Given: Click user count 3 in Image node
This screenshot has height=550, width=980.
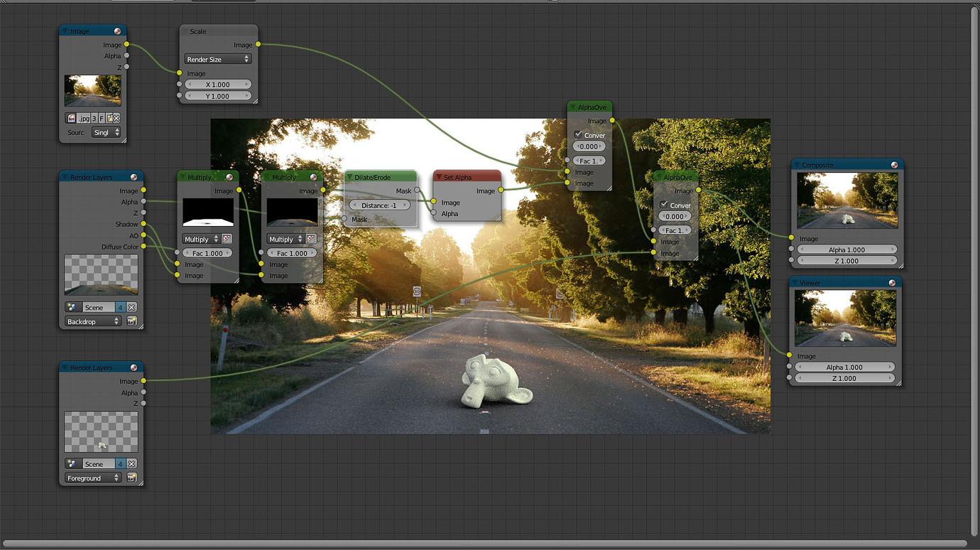Looking at the screenshot, I should pos(94,118).
